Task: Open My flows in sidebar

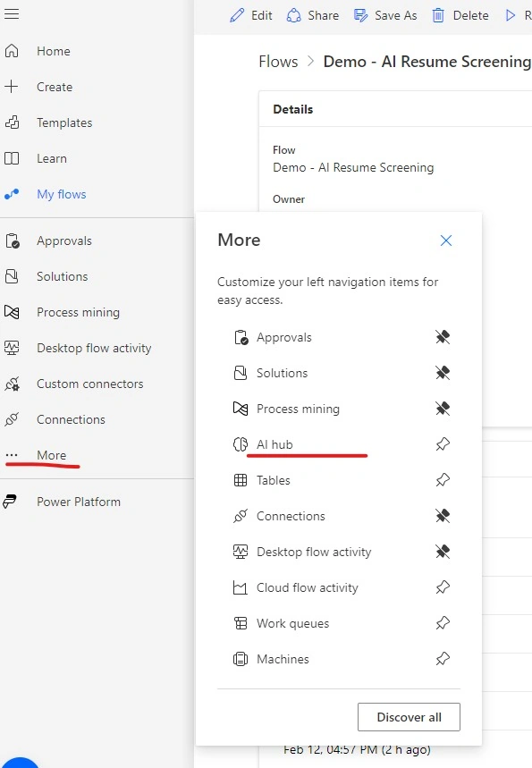Action: point(61,194)
